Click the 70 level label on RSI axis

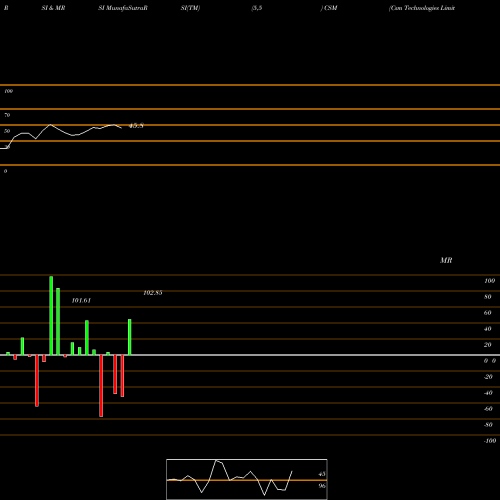[7, 115]
